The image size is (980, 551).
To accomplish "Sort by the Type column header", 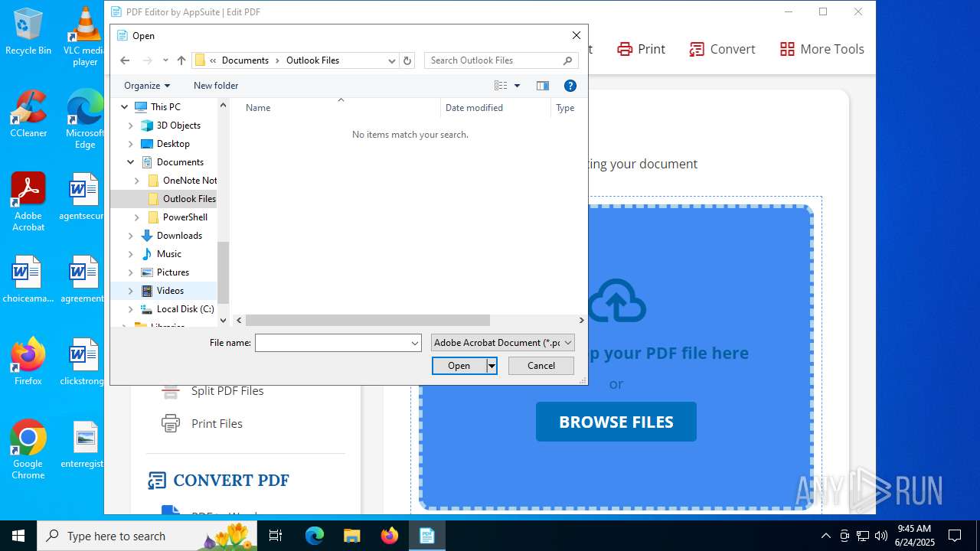I will (x=565, y=108).
